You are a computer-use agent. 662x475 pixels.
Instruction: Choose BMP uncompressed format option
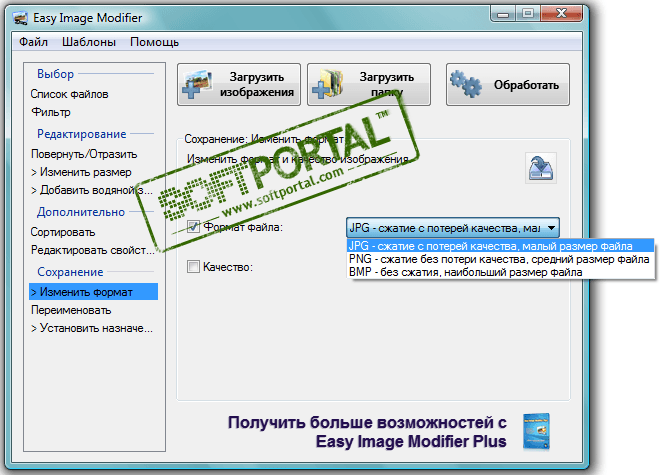[500, 272]
